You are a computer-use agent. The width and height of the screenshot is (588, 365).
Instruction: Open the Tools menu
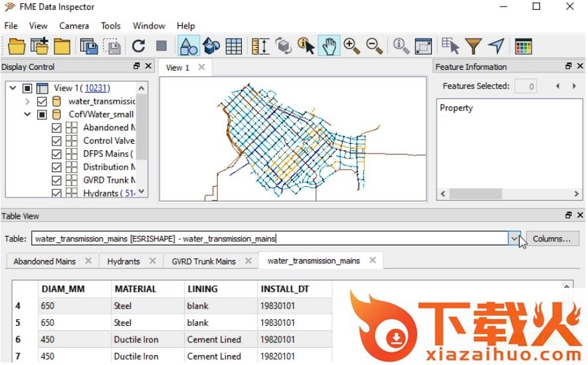[x=111, y=25]
